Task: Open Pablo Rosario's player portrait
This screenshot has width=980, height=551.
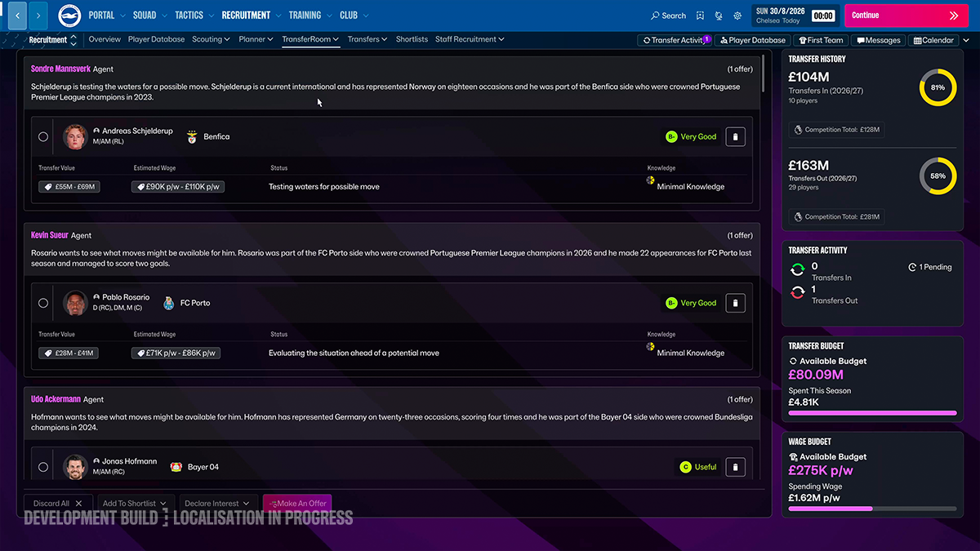Action: click(75, 303)
